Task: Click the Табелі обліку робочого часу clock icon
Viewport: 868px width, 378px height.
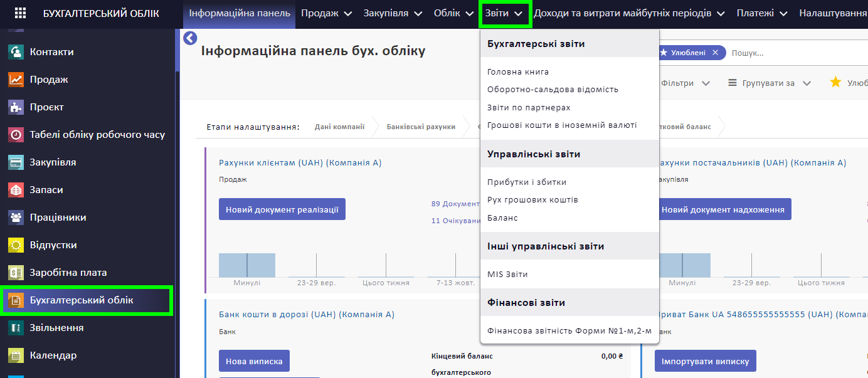Action: pos(16,135)
